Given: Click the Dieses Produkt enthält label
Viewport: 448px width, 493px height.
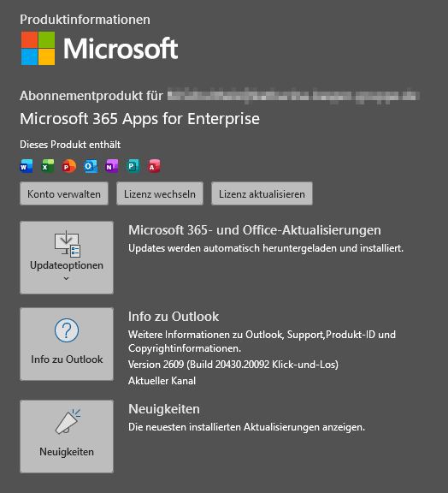Looking at the screenshot, I should 70,145.
